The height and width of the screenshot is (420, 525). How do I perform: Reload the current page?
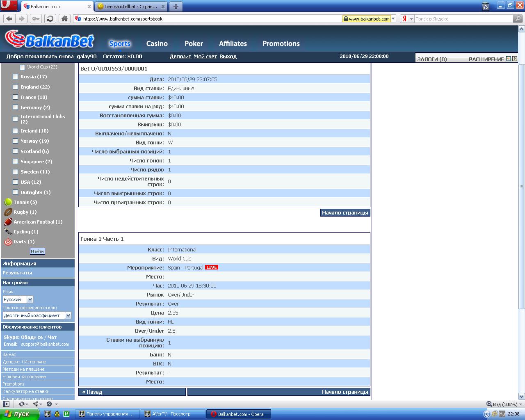click(50, 18)
